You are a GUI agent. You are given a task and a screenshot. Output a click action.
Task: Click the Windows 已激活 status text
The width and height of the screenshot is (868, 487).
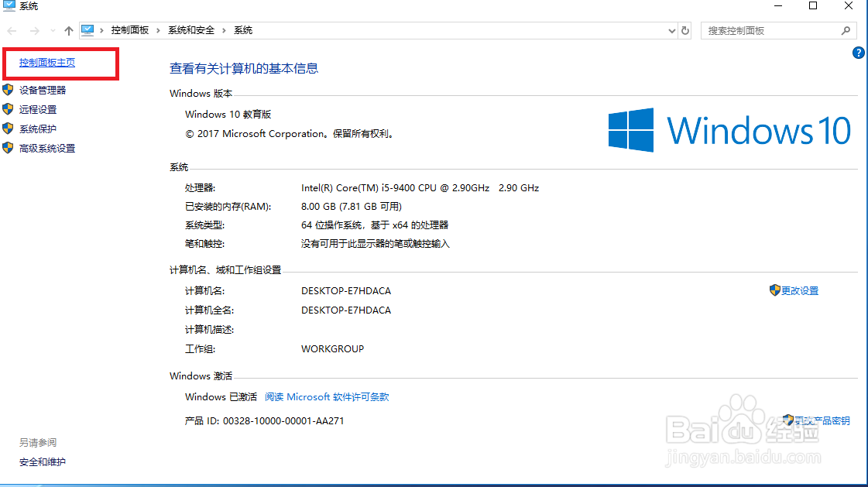click(x=221, y=396)
